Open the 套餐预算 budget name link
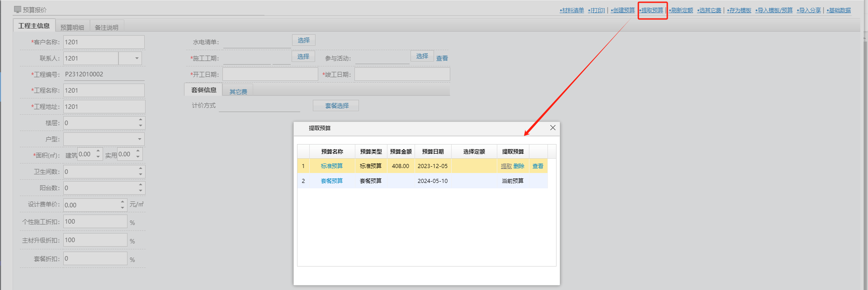The width and height of the screenshot is (868, 290). coord(332,181)
